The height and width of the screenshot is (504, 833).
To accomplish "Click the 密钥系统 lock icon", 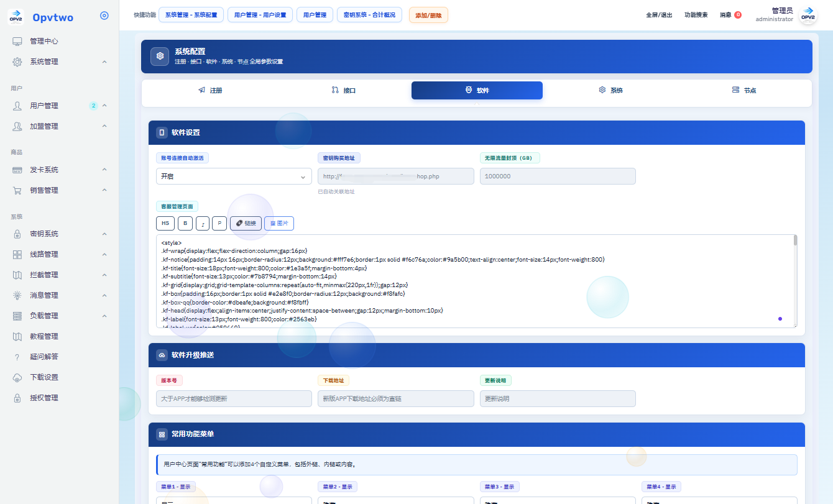I will 17,234.
